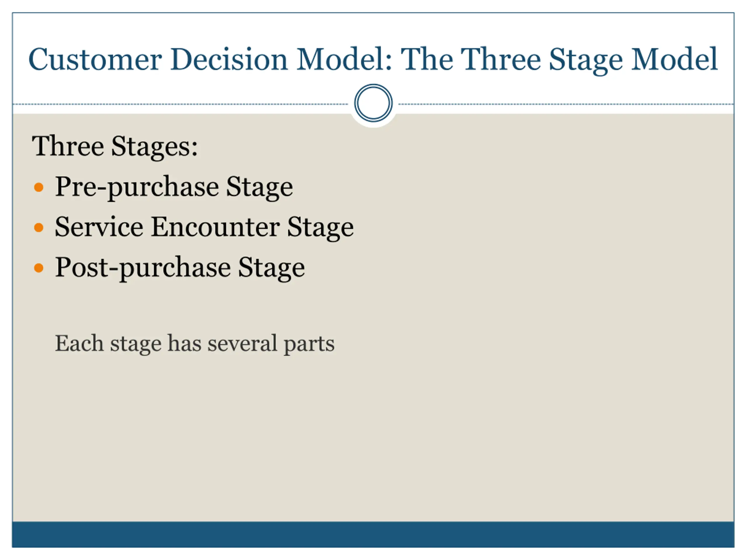Select the 'Service Encounter Stage' bullet text
Viewport: 747px width, 560px height.
[x=204, y=227]
